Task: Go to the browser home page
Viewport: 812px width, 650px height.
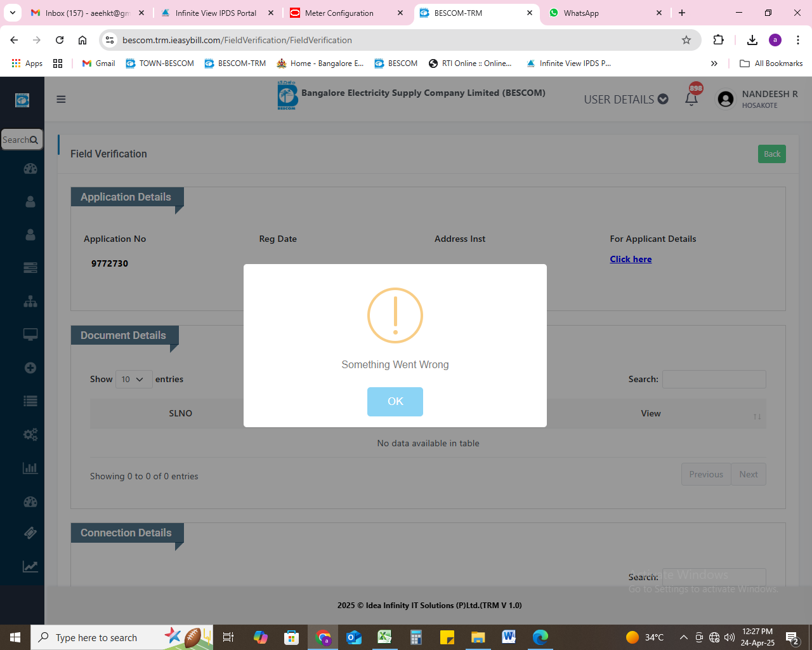Action: coord(82,40)
